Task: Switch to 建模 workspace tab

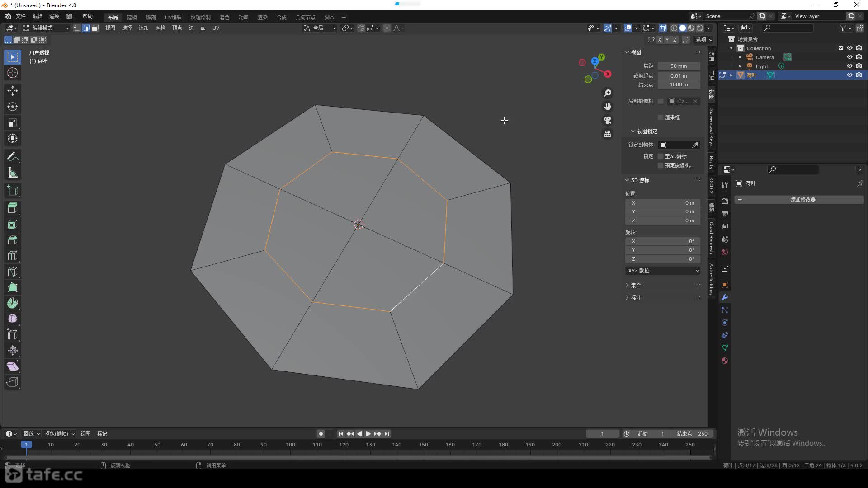Action: [x=132, y=17]
